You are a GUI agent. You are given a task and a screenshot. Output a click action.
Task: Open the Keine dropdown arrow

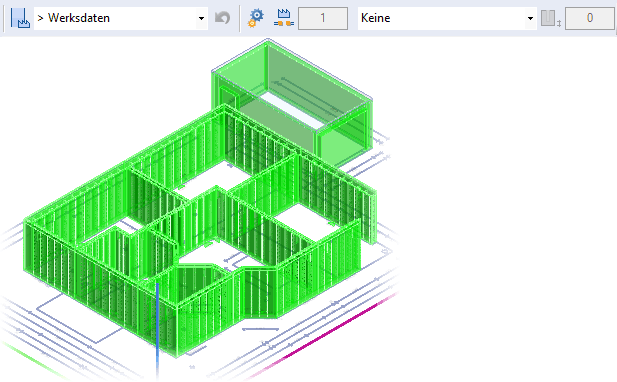tap(530, 18)
